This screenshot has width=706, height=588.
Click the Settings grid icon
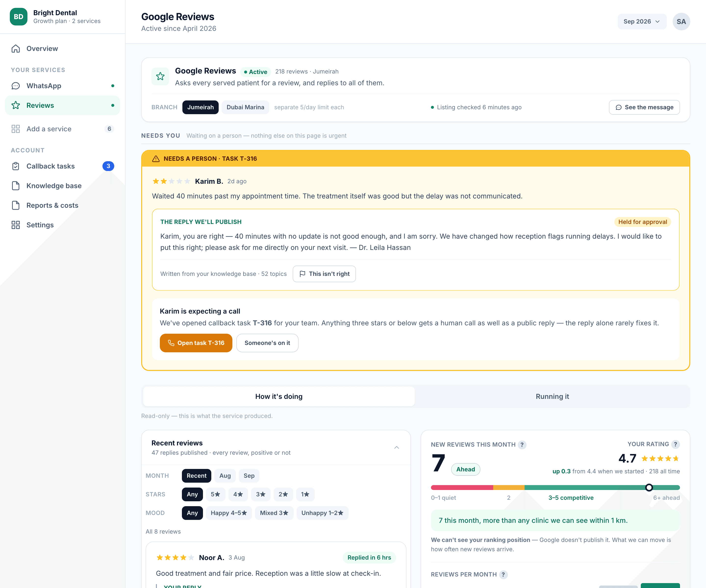16,225
